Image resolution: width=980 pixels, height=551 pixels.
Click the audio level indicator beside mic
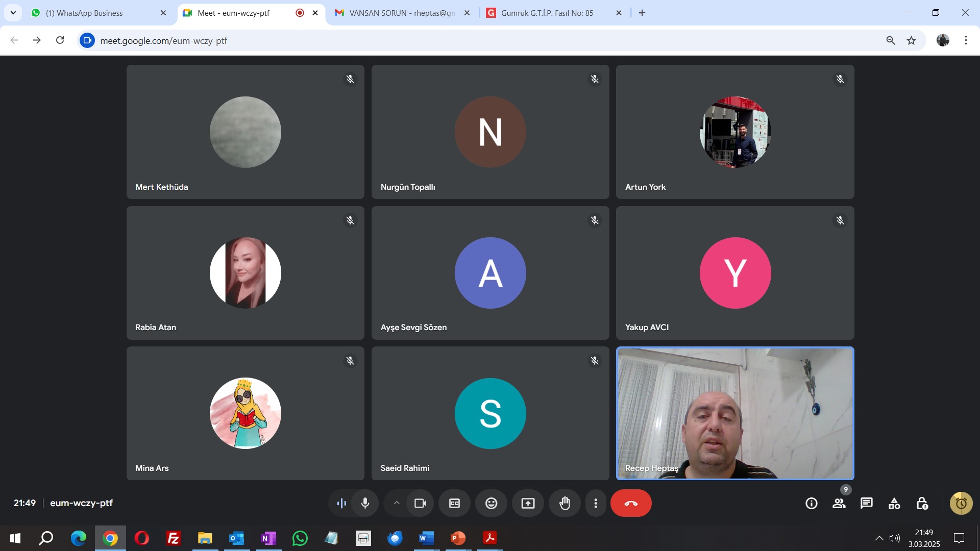[341, 504]
